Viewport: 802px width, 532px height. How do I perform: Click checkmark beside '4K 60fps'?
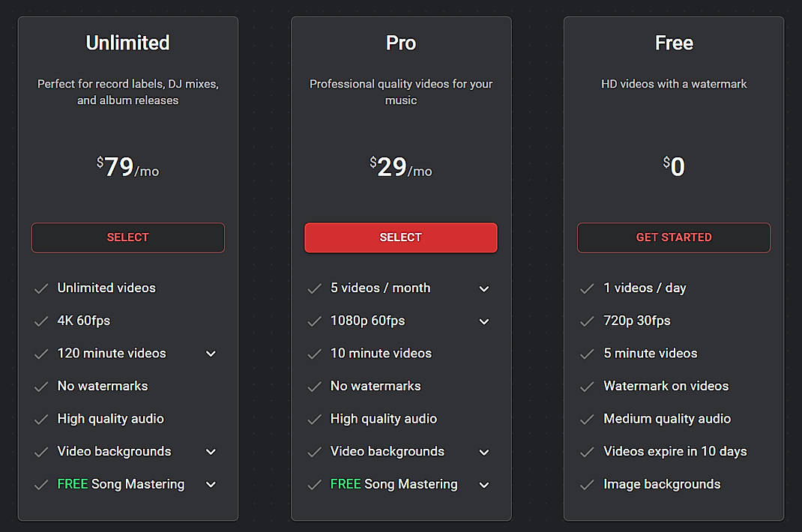pyautogui.click(x=41, y=321)
